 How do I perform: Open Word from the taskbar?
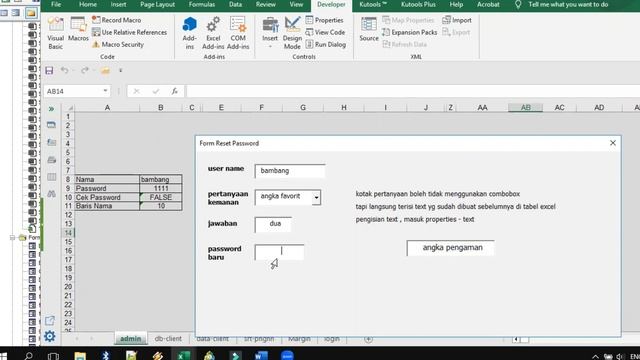coord(261,356)
